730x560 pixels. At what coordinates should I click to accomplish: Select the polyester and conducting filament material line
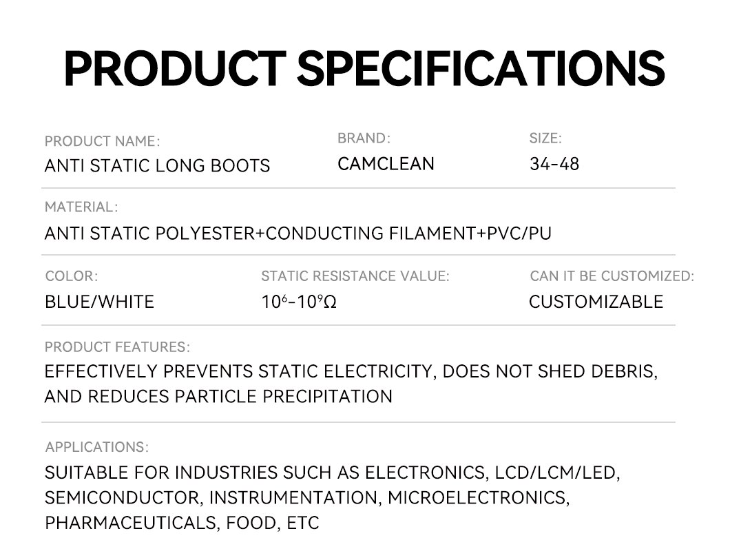point(298,234)
